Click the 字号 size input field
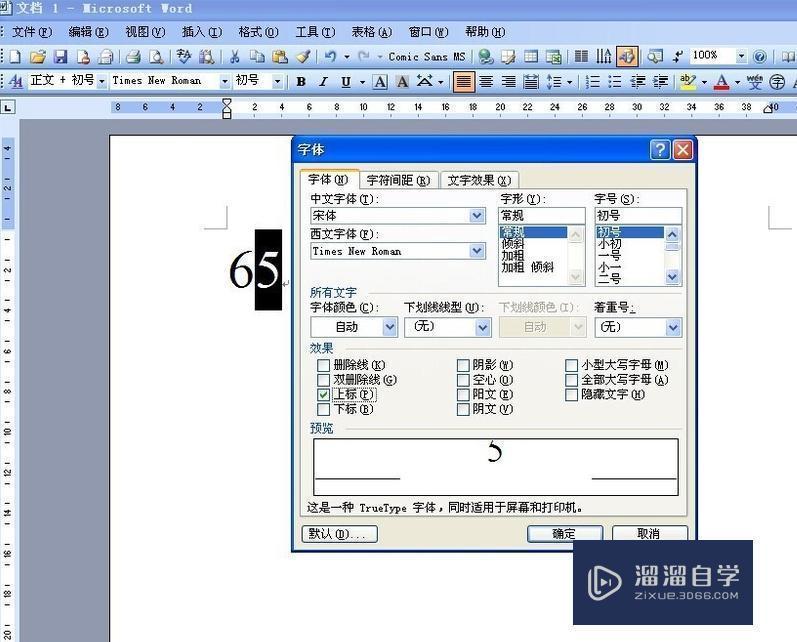Screen dimensions: 797x642 638,216
